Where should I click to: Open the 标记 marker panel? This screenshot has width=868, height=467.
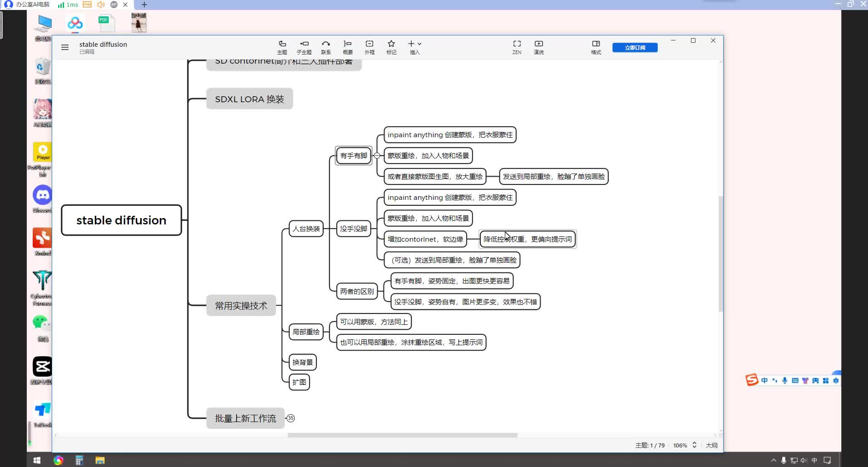(391, 47)
